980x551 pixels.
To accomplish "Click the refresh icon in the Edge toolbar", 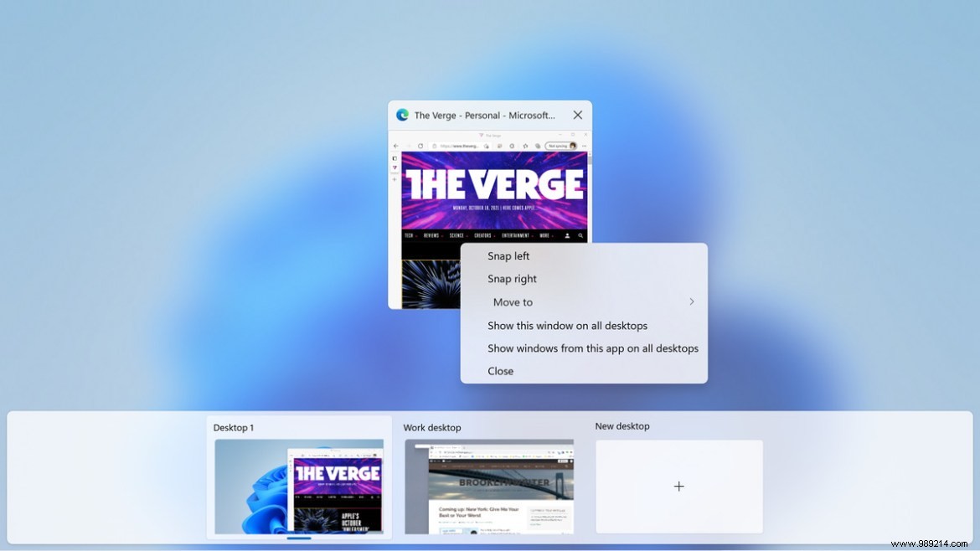I will coord(420,146).
